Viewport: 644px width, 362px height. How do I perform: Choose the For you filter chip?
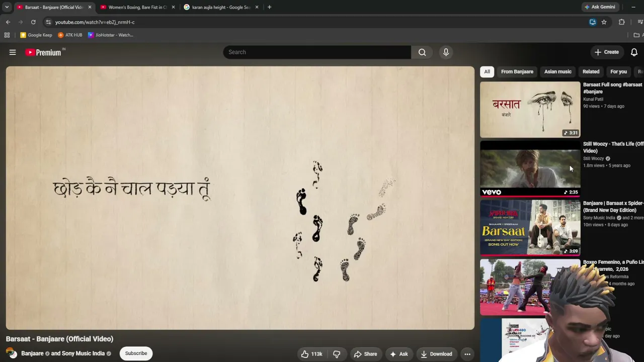pos(619,71)
